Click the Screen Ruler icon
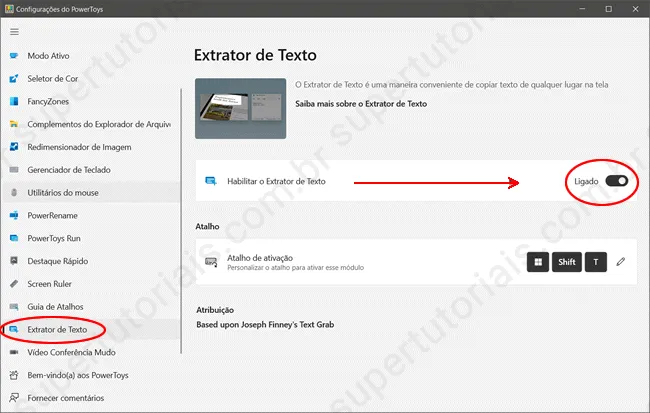 14,284
